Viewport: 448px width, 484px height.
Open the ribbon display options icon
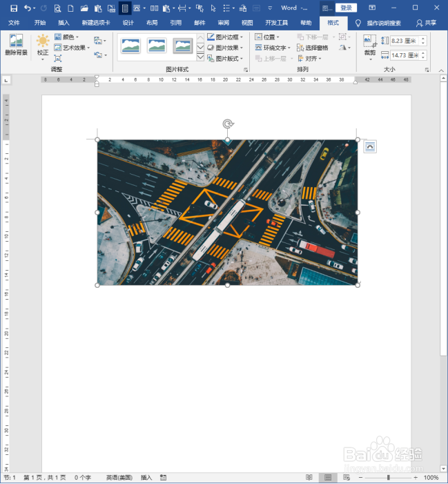tap(372, 8)
